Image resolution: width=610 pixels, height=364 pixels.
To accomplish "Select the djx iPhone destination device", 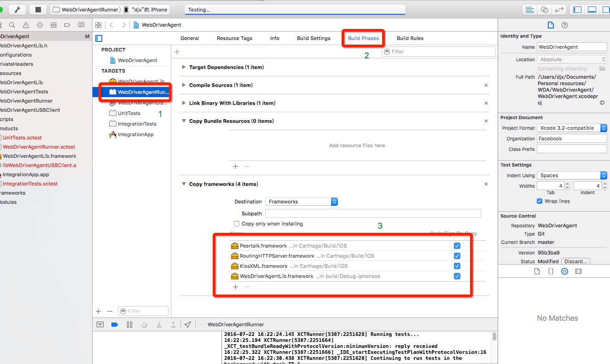I will [x=146, y=10].
